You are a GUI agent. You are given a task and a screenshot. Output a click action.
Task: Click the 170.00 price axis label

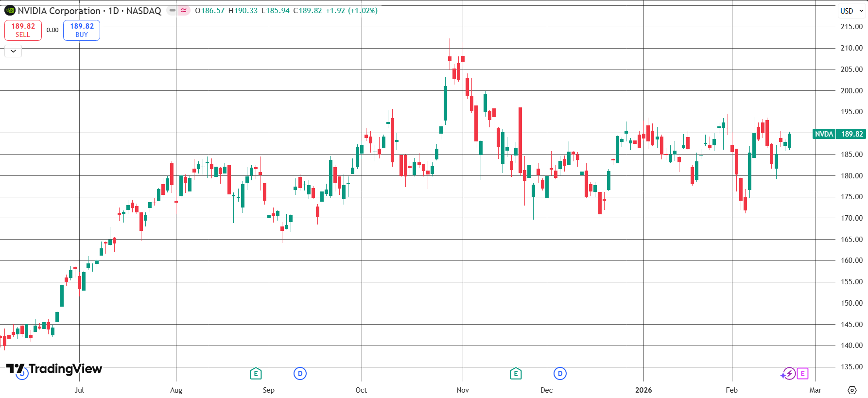coord(851,218)
